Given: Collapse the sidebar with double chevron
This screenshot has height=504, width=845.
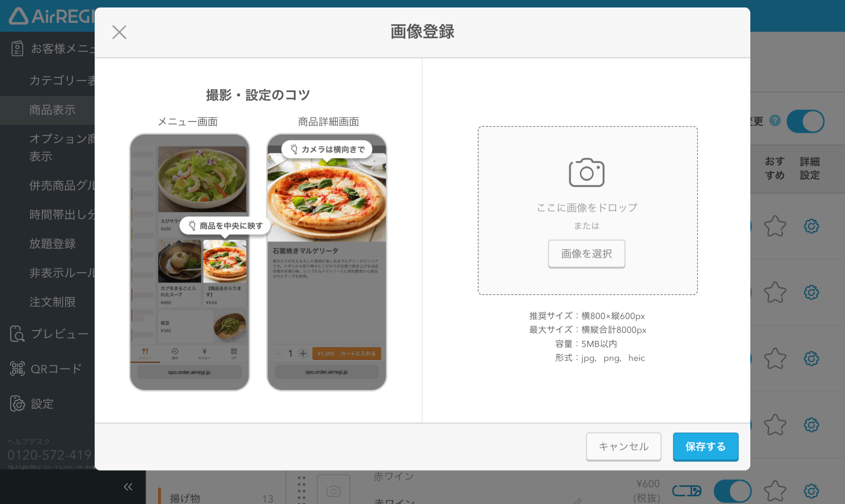Looking at the screenshot, I should (x=128, y=486).
